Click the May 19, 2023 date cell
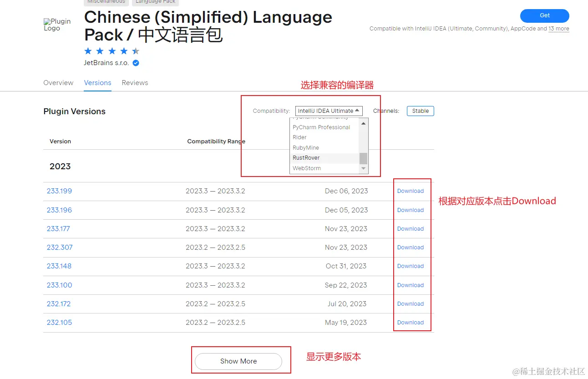The image size is (588, 379). 346,323
